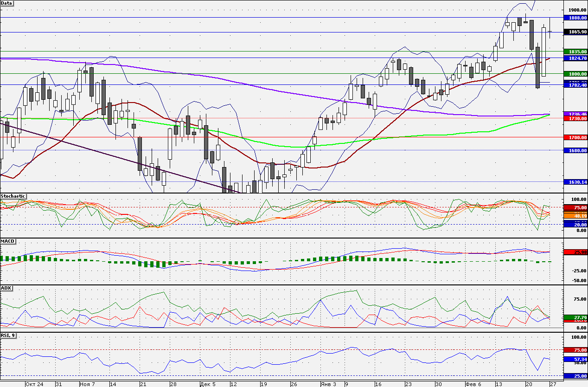Click the Data panel label
588x387 pixels.
[7, 3]
